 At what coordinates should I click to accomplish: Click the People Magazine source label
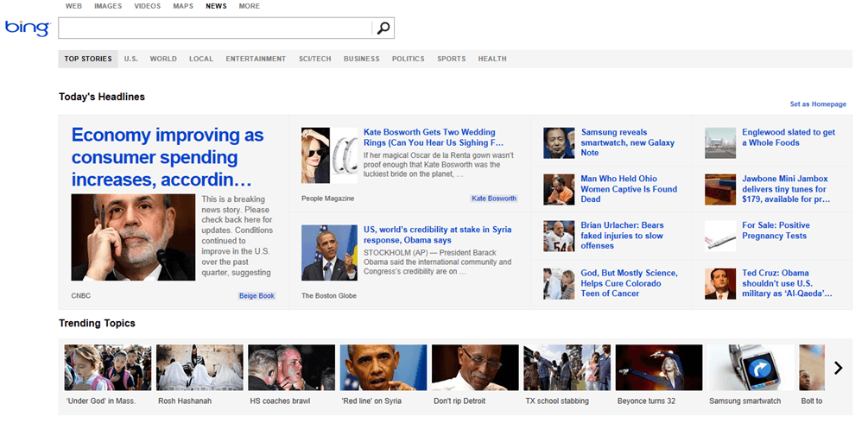327,199
